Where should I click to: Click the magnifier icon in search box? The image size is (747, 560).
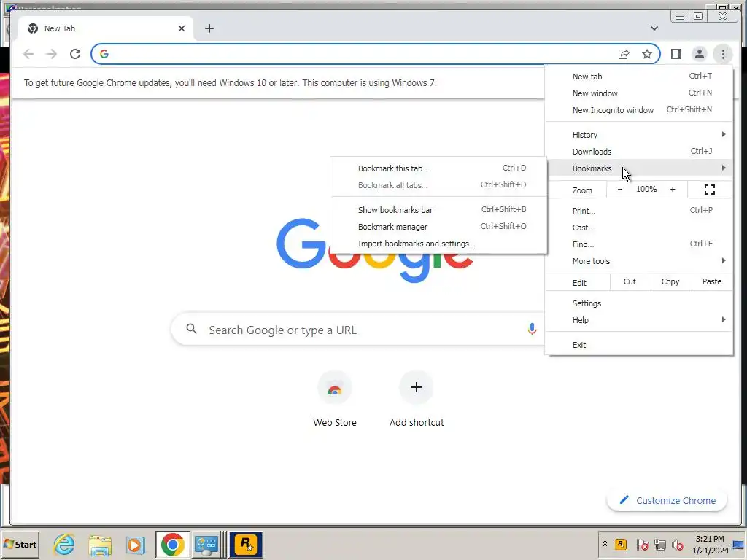tap(192, 329)
